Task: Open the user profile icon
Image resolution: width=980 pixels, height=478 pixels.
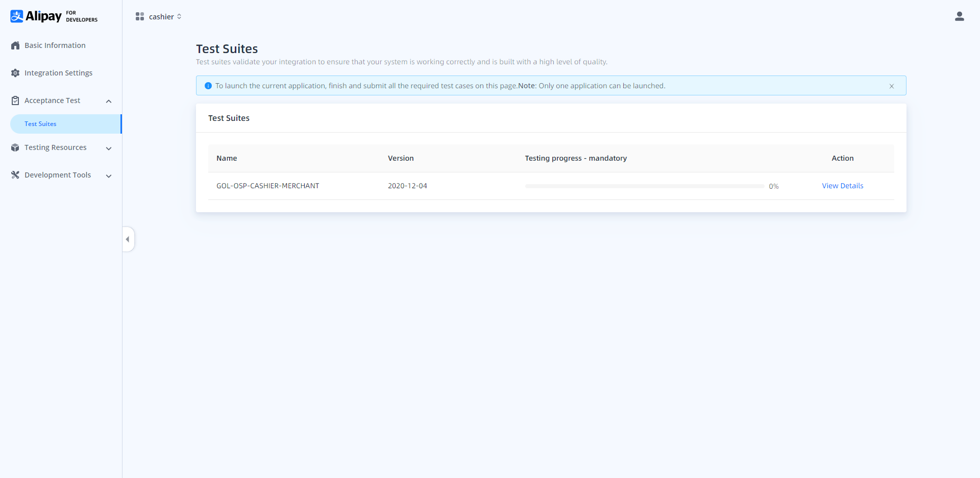Action: pyautogui.click(x=959, y=16)
